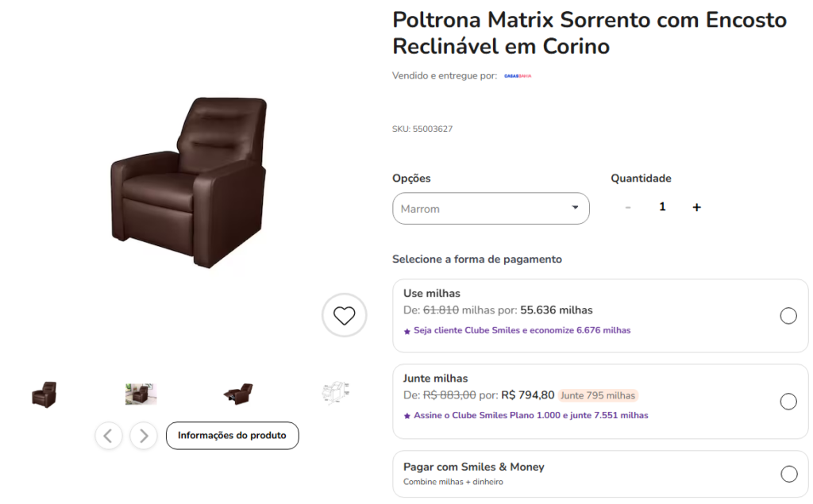Select the reclined armchair thumbnail
813x504 pixels.
(x=238, y=391)
